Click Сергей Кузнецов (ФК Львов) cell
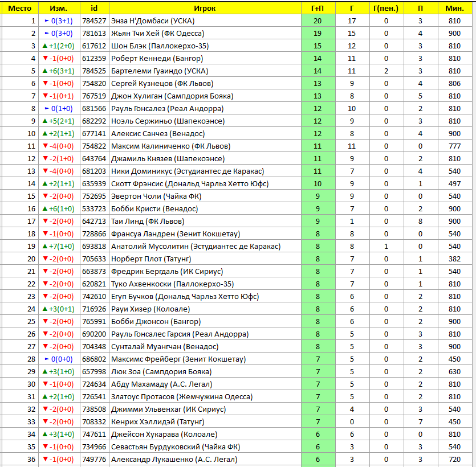Image resolution: width=476 pixels, height=467 pixels. pyautogui.click(x=205, y=83)
